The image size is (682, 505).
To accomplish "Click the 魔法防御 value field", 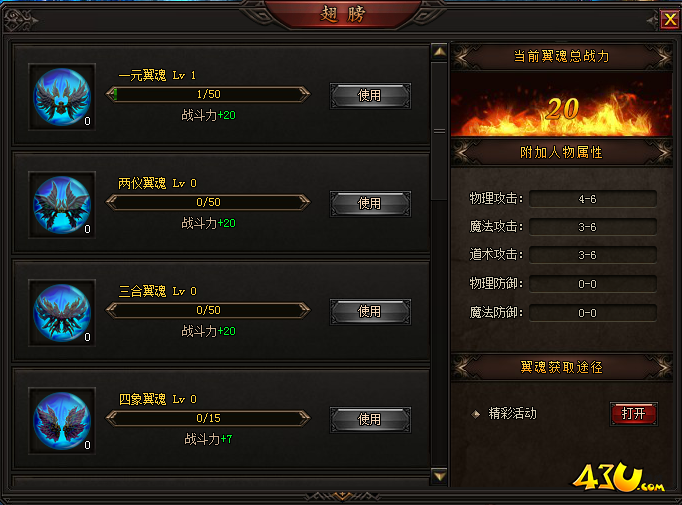I will (592, 313).
